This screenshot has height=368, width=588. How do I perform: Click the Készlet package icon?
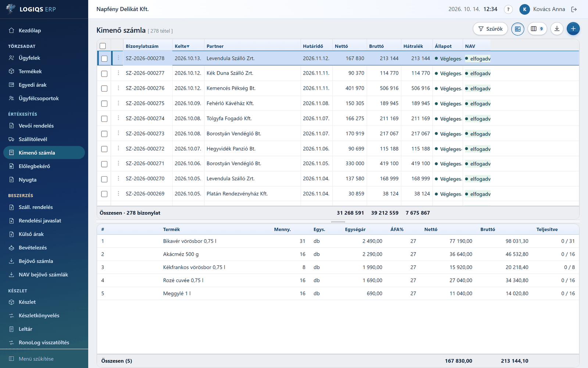[11, 302]
